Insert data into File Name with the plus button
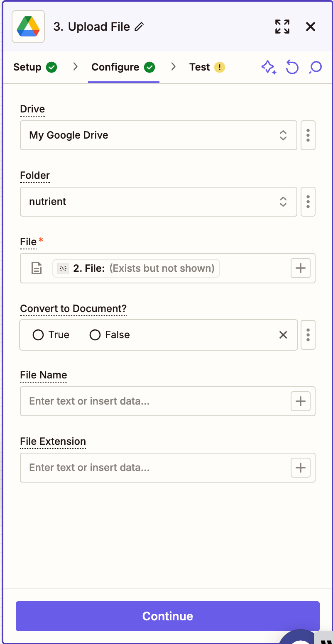 pyautogui.click(x=300, y=401)
